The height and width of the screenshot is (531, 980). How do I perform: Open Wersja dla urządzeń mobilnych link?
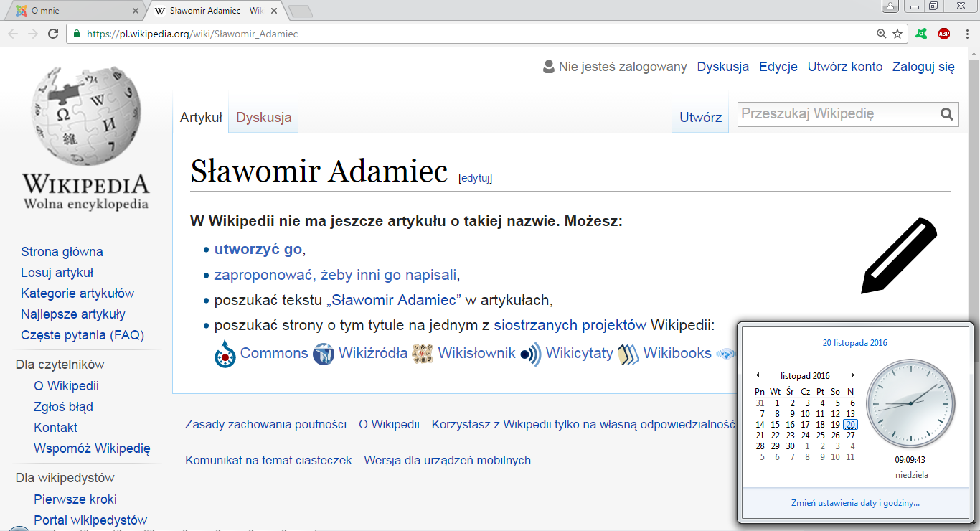coord(447,460)
